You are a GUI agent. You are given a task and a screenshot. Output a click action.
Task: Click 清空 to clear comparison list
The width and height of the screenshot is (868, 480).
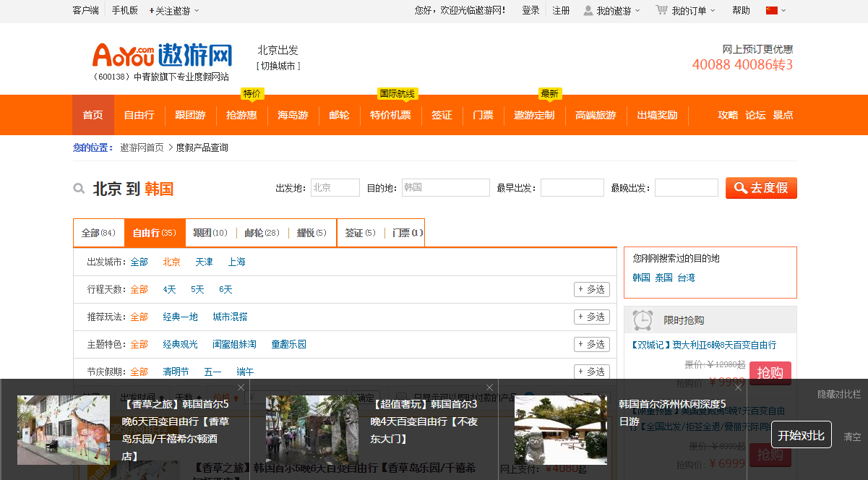click(x=853, y=437)
